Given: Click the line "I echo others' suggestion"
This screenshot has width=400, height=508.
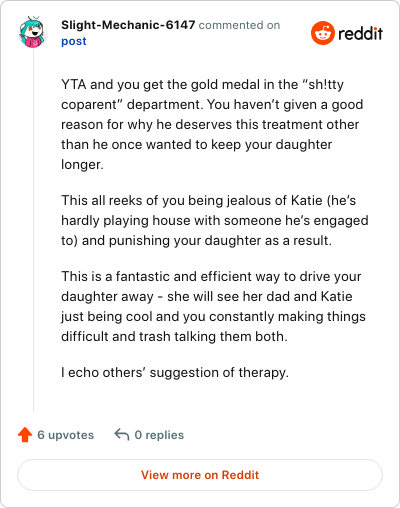Looking at the screenshot, I should tap(175, 372).
